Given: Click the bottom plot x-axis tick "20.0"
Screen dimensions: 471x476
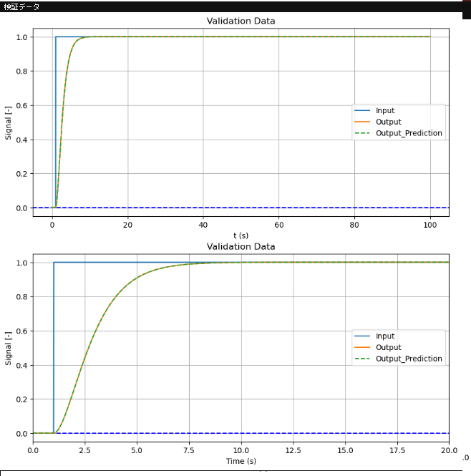Looking at the screenshot, I should pyautogui.click(x=449, y=450).
